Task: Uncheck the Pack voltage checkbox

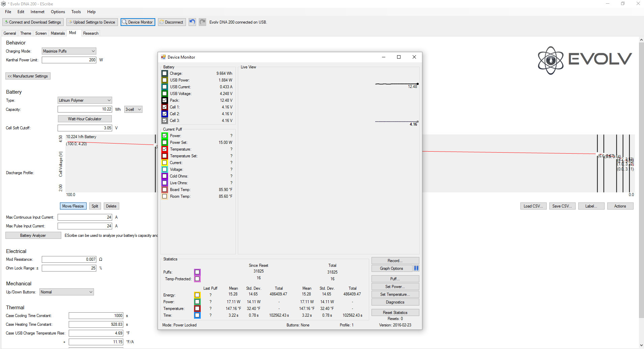Action: coord(165,100)
